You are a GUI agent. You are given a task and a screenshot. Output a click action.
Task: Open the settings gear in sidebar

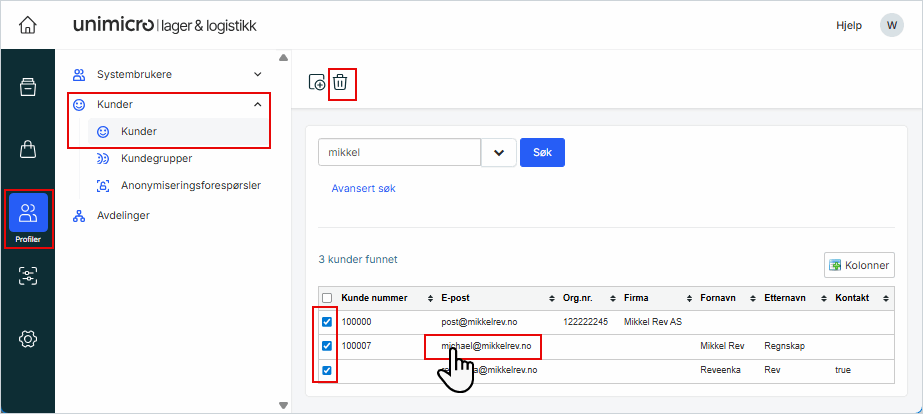(28, 339)
